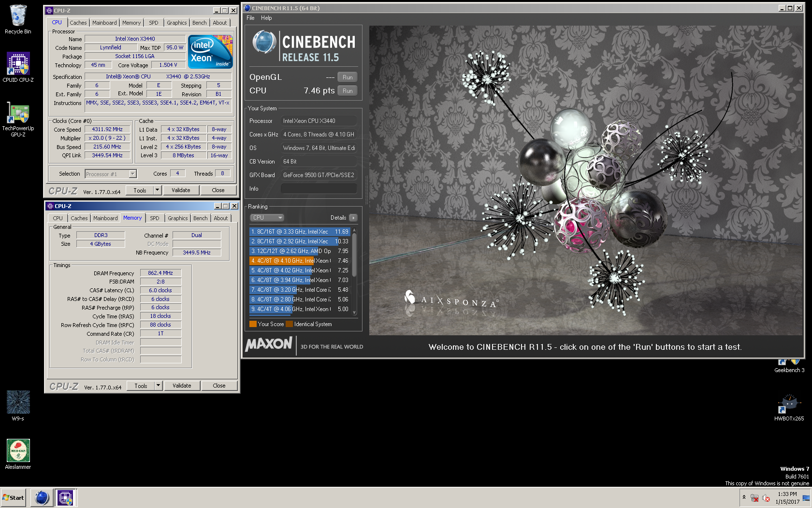Image resolution: width=812 pixels, height=508 pixels.
Task: Click the Close button in the top CPU-Z window
Action: pos(218,190)
